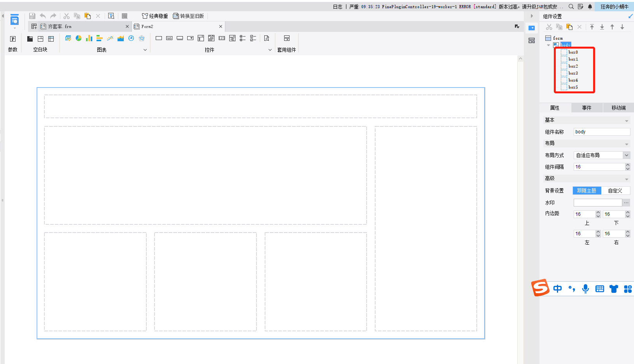The width and height of the screenshot is (634, 364).
Task: Add a line chart component
Action: pyautogui.click(x=110, y=38)
